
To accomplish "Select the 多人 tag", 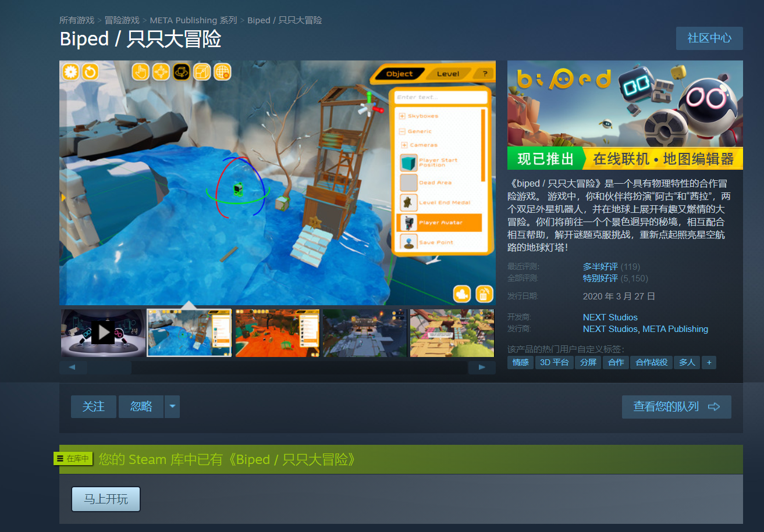I will [x=687, y=362].
